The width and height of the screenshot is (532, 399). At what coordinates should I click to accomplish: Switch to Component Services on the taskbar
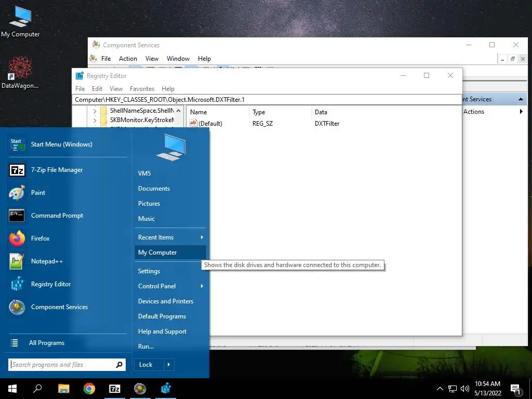click(x=140, y=389)
